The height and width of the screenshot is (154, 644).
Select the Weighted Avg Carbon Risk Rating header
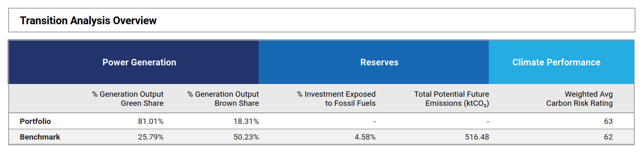579,99
